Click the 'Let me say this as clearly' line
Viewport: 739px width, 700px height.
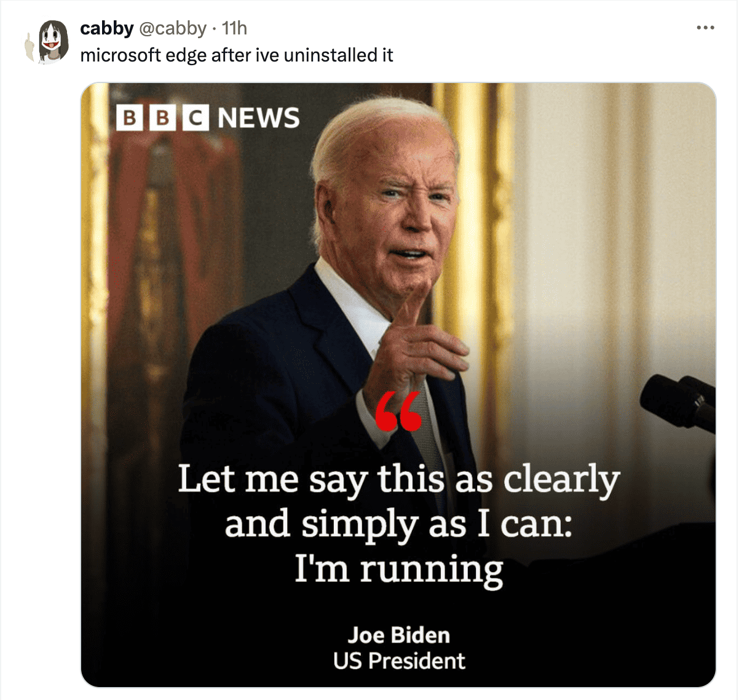click(398, 479)
